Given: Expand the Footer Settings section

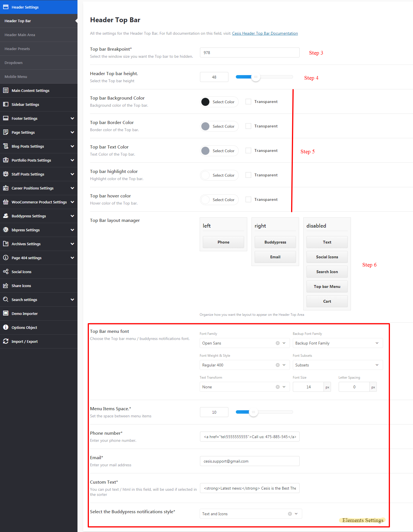Looking at the screenshot, I should coord(72,118).
